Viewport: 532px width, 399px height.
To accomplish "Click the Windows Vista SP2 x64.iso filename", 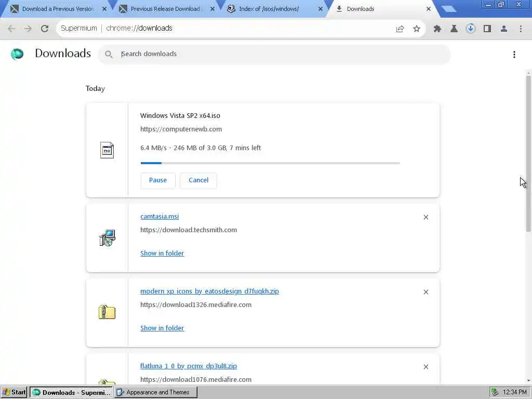I will (x=180, y=116).
